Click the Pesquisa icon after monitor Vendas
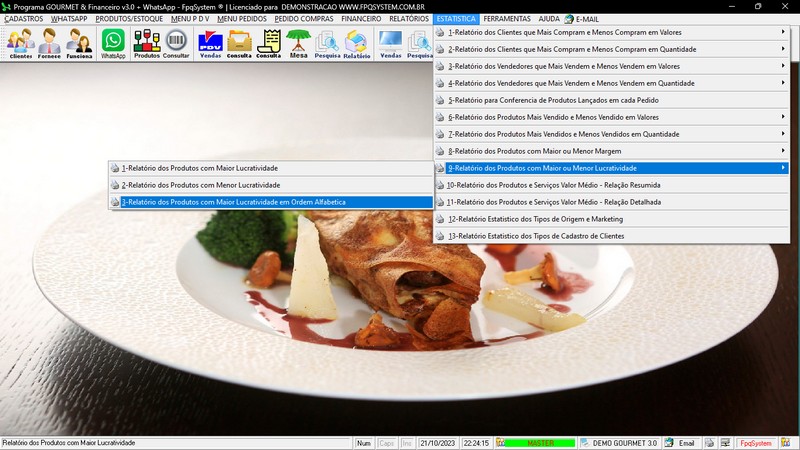 pos(419,43)
